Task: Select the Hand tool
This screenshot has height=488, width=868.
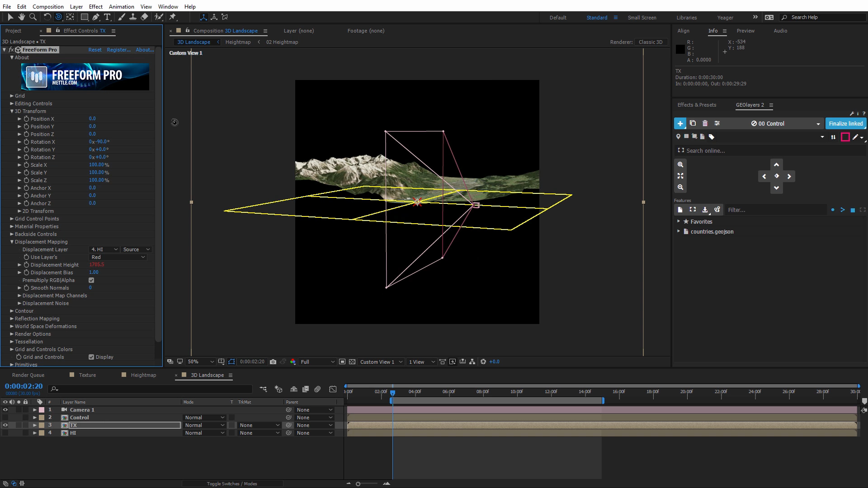Action: click(21, 17)
